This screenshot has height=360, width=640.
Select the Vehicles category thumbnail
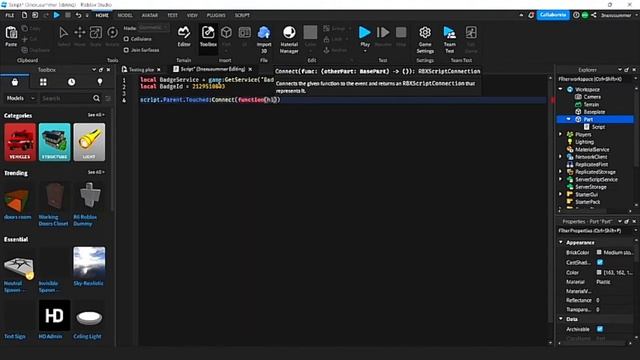click(x=20, y=142)
